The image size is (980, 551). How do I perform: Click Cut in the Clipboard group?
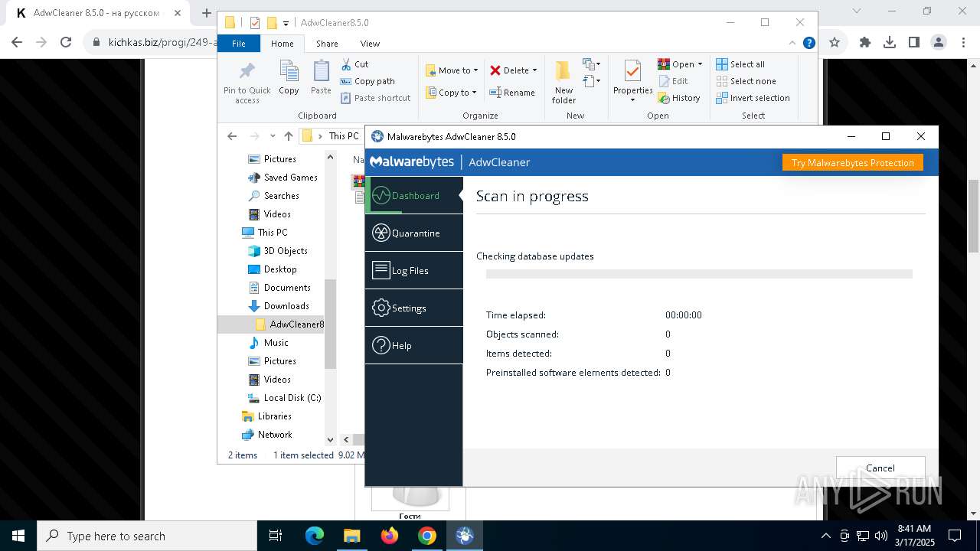point(354,64)
